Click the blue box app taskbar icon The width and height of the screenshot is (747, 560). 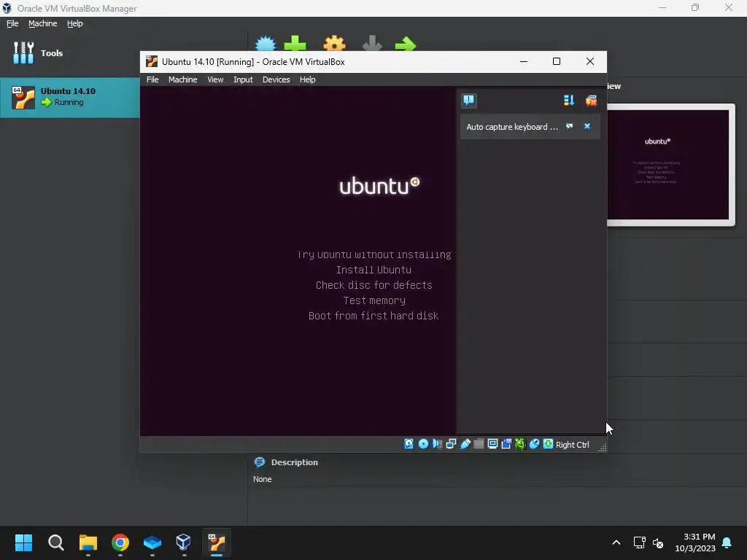click(152, 542)
